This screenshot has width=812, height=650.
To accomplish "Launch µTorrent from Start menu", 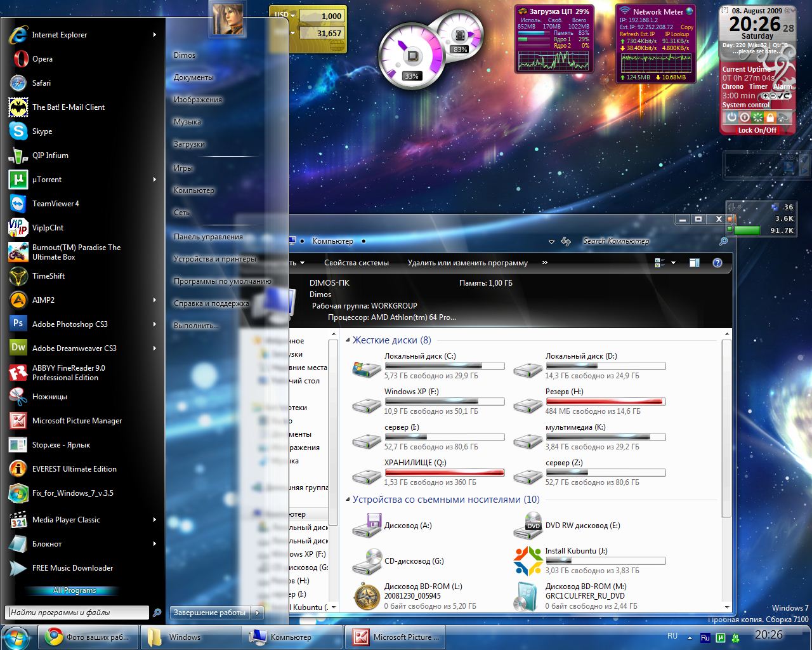I will 82,180.
